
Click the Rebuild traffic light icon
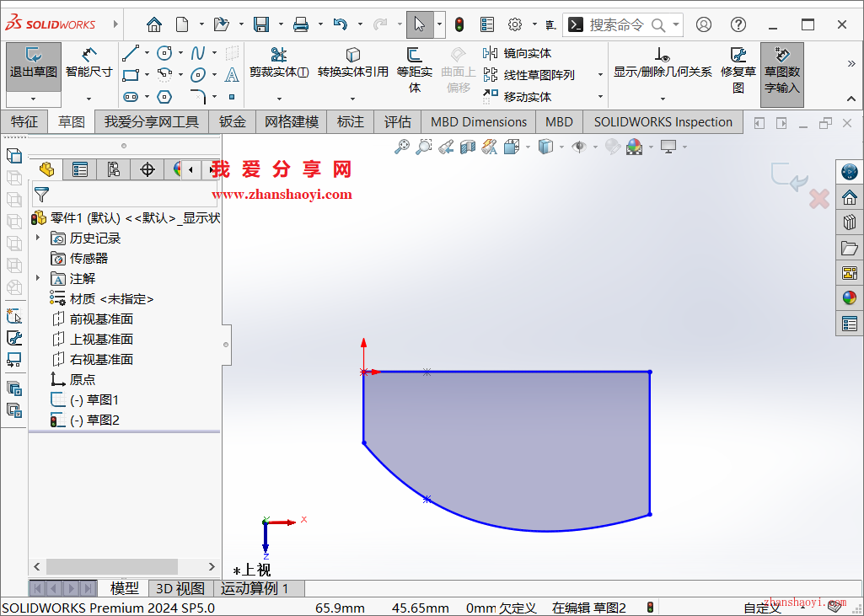pos(459,24)
